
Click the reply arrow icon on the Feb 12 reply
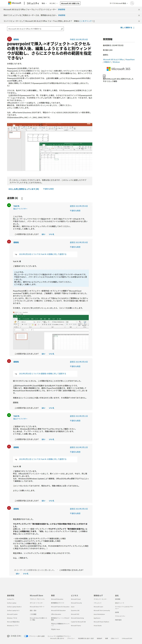[x=16, y=459]
